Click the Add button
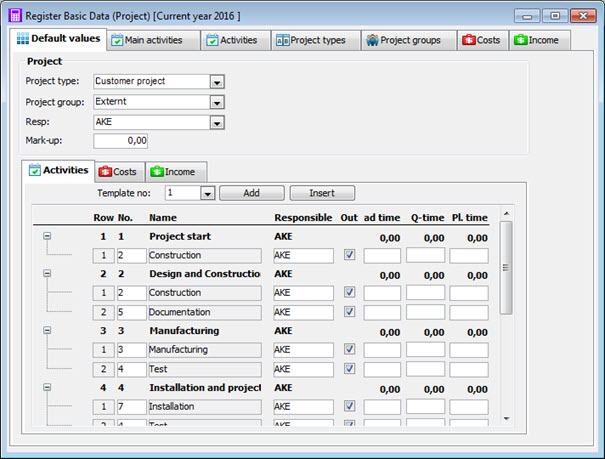 [x=251, y=193]
